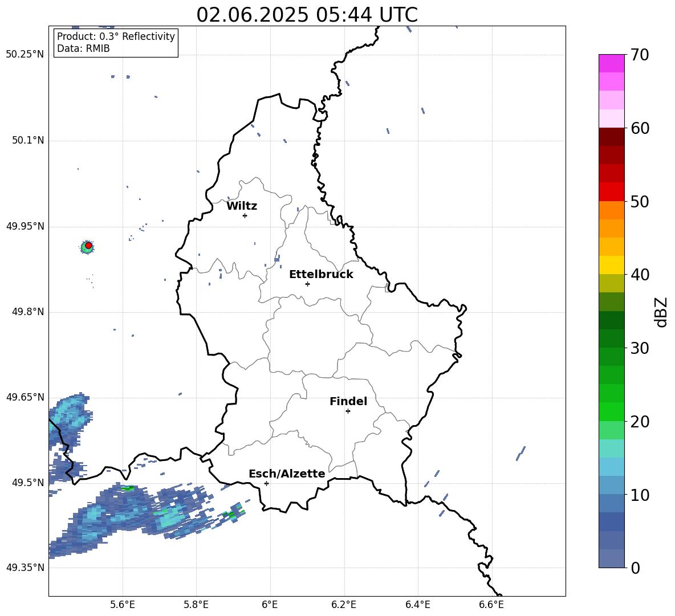The width and height of the screenshot is (675, 616).
Task: Click the 49.8°N latitude label
Action: point(28,311)
